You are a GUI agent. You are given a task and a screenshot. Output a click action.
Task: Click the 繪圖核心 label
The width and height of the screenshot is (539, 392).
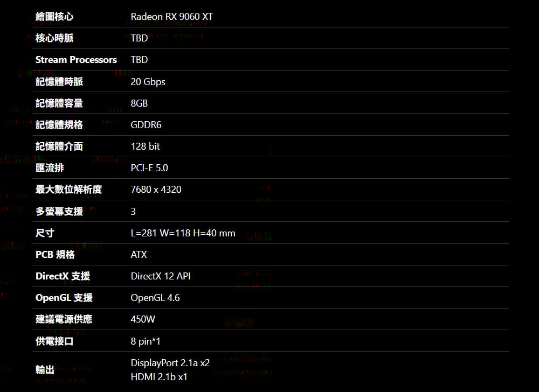[x=54, y=17]
